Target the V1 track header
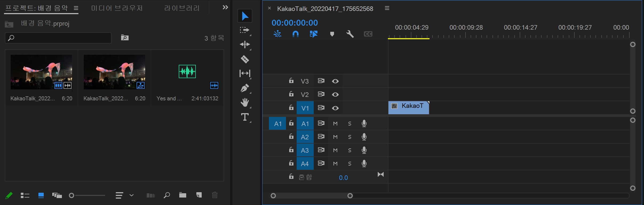The image size is (644, 205). [305, 108]
